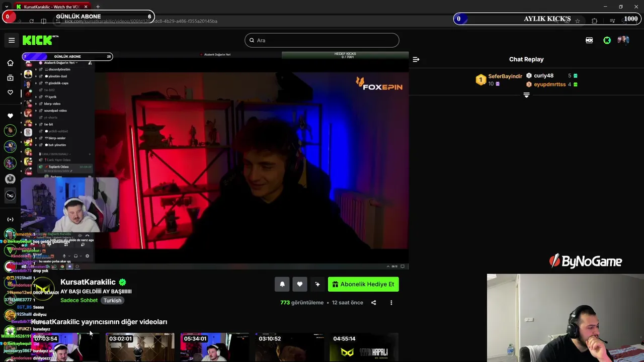The image size is (644, 362).
Task: Toggle follow heart for KursatKarakilic
Action: click(x=300, y=284)
